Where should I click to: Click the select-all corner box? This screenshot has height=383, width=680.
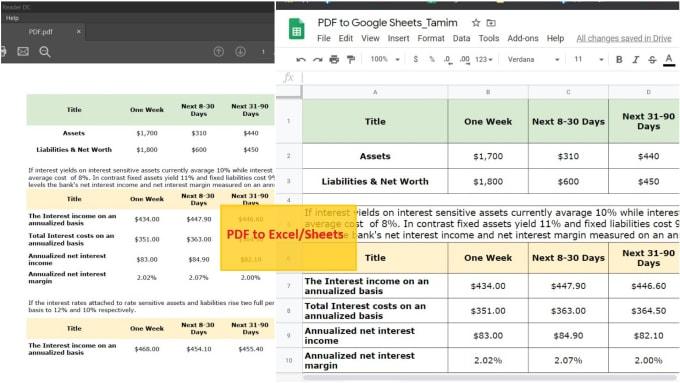[289, 91]
